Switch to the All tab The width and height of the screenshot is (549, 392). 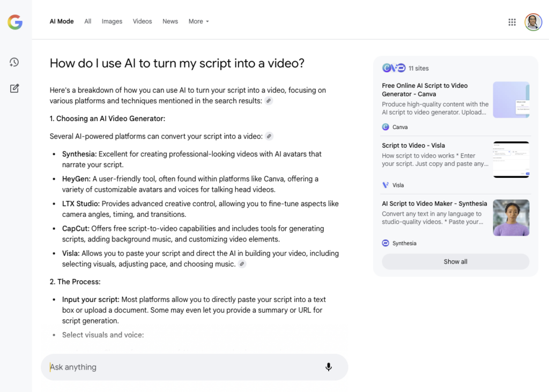88,21
